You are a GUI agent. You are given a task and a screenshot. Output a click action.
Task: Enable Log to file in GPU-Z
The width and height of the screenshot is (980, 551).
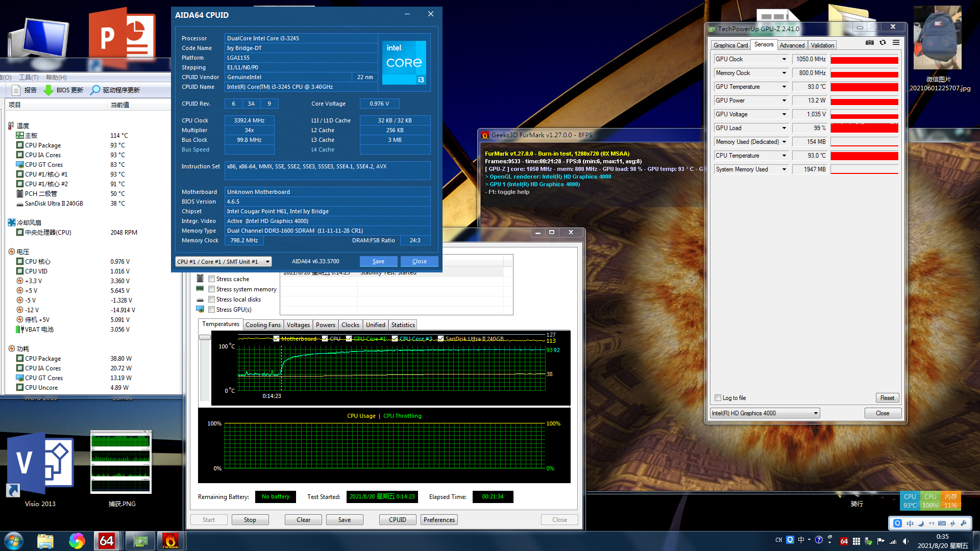718,398
